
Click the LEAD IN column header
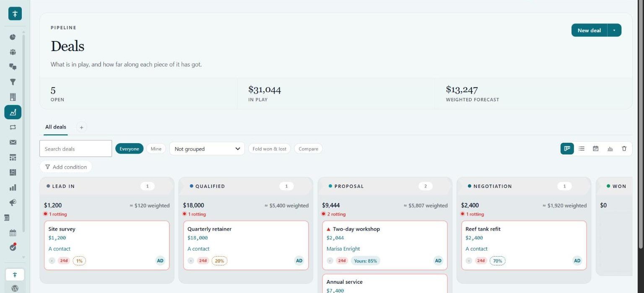coord(107,186)
